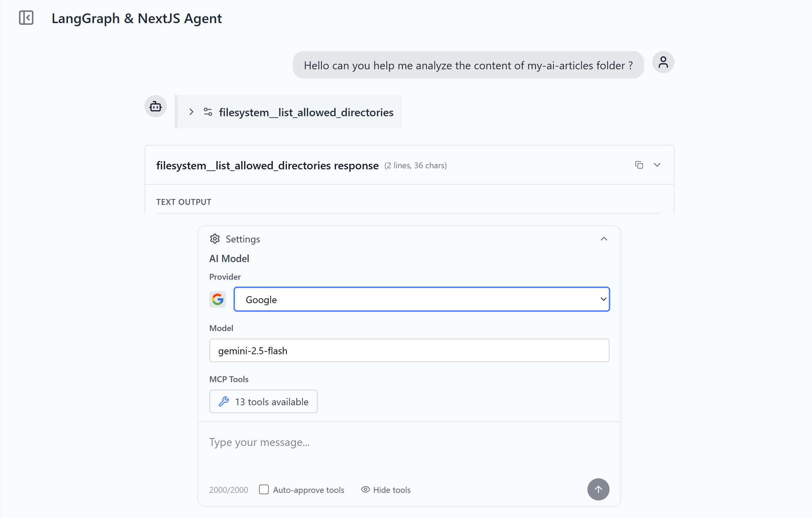The image size is (812, 518).
Task: Expand the filesystem__list_allowed_directories tool call
Action: (191, 112)
